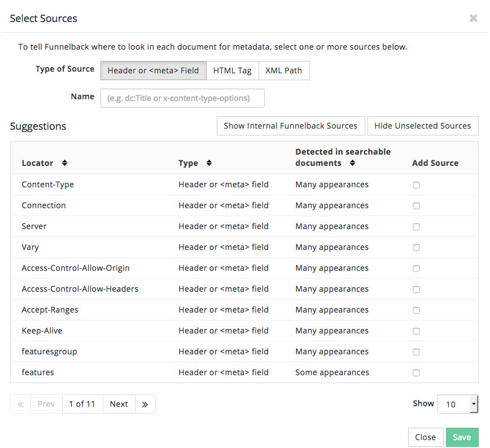The height and width of the screenshot is (448, 490).
Task: Switch source type to HTML Tag
Action: click(x=232, y=71)
